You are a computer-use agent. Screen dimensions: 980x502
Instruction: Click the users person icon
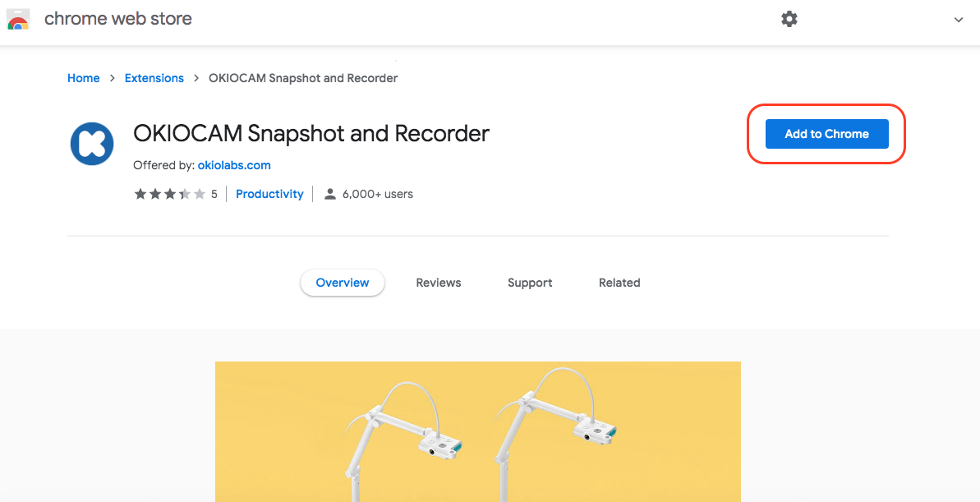[x=330, y=194]
